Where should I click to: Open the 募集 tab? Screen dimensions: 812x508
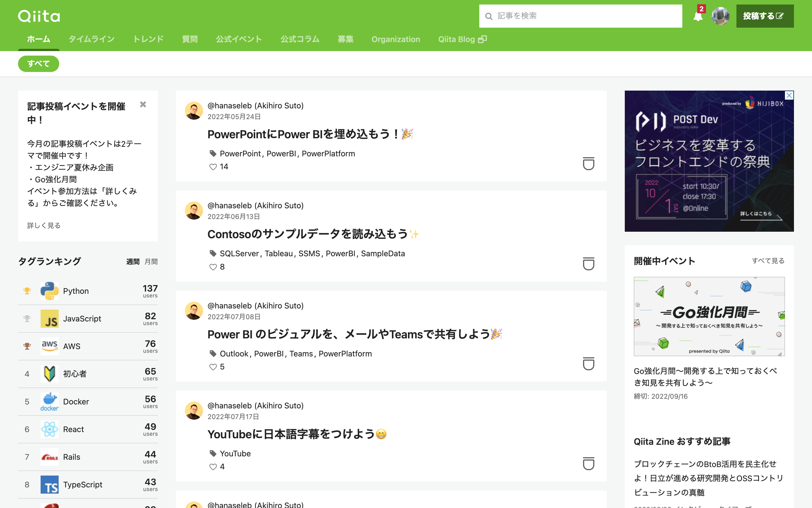[x=345, y=39]
